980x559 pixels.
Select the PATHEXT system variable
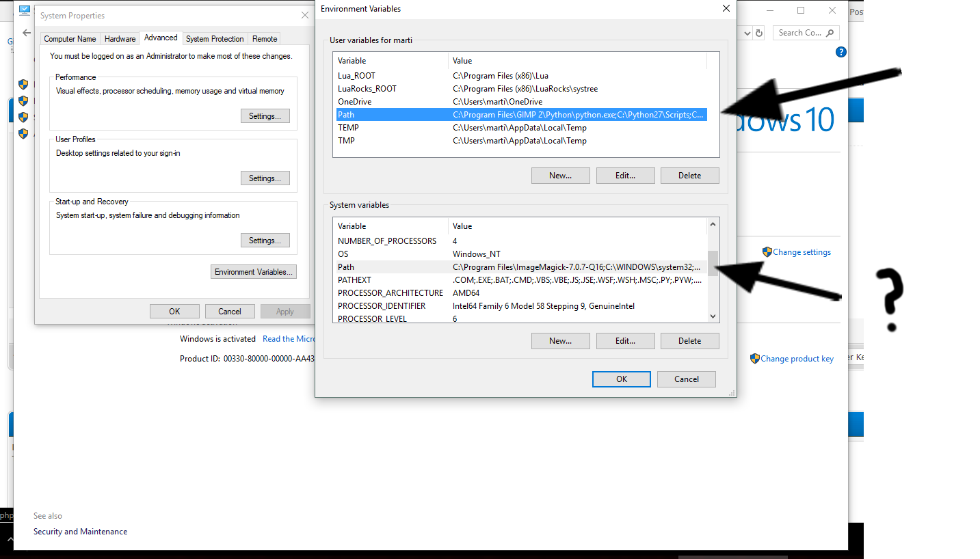point(520,280)
